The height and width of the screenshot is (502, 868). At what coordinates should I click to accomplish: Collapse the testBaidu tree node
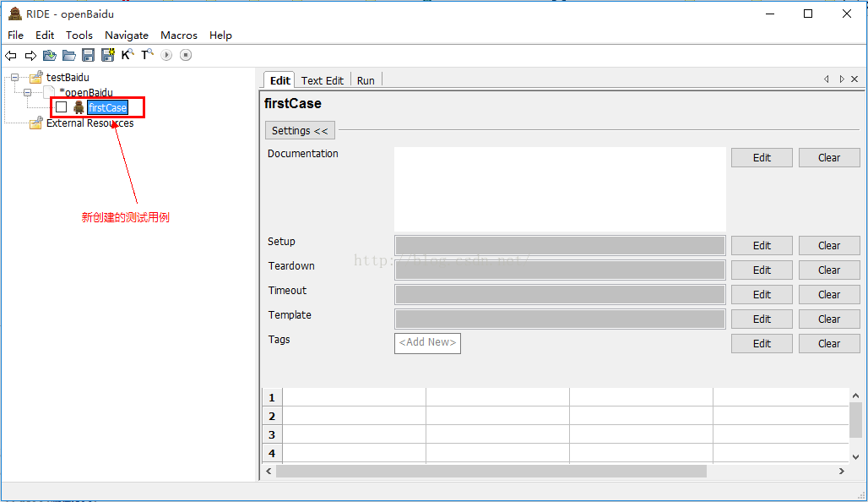point(15,78)
